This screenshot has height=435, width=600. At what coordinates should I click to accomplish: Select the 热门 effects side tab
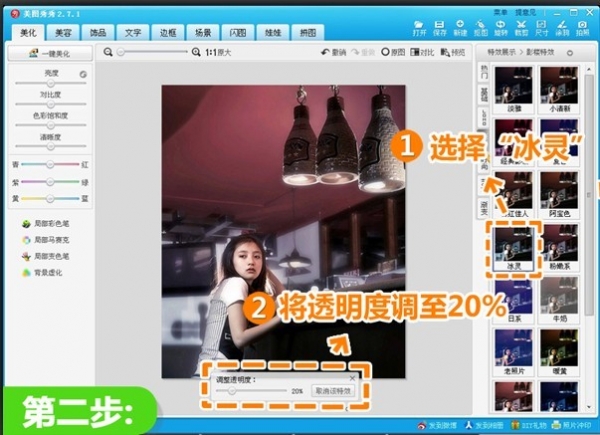[x=484, y=72]
